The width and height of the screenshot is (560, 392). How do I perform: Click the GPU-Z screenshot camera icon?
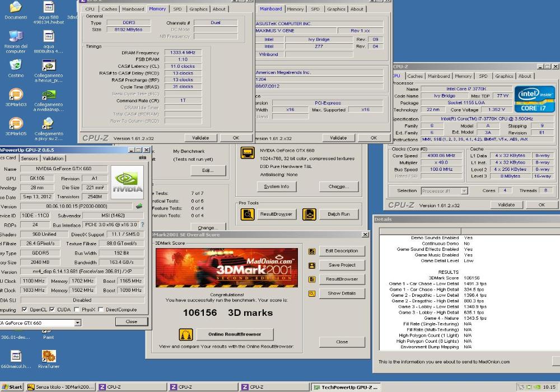coord(142,158)
